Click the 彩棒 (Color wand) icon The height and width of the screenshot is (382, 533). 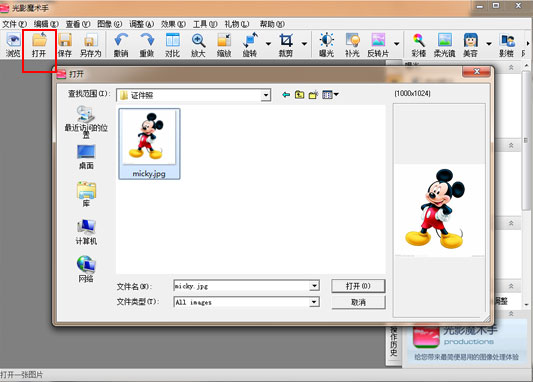point(418,45)
